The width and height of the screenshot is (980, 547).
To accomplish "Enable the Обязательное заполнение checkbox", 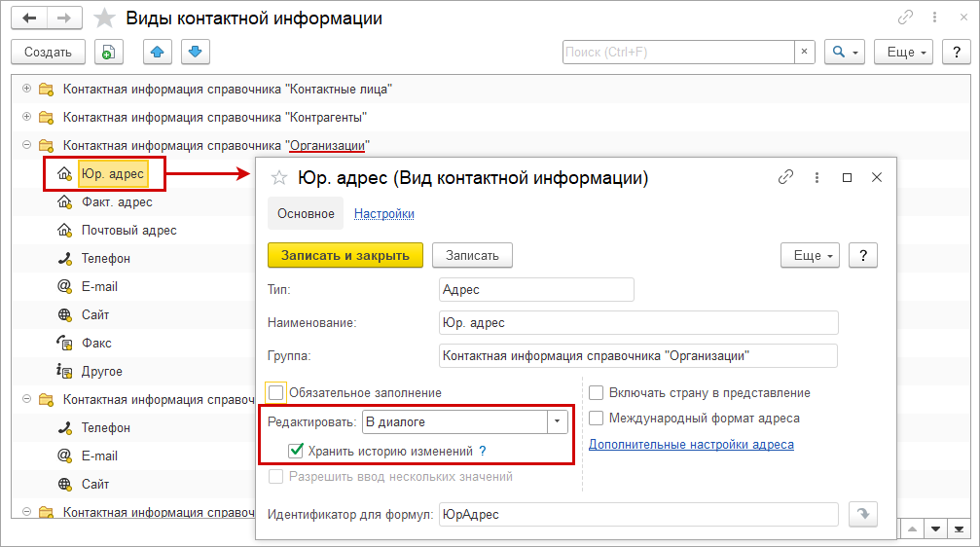I will [x=275, y=392].
